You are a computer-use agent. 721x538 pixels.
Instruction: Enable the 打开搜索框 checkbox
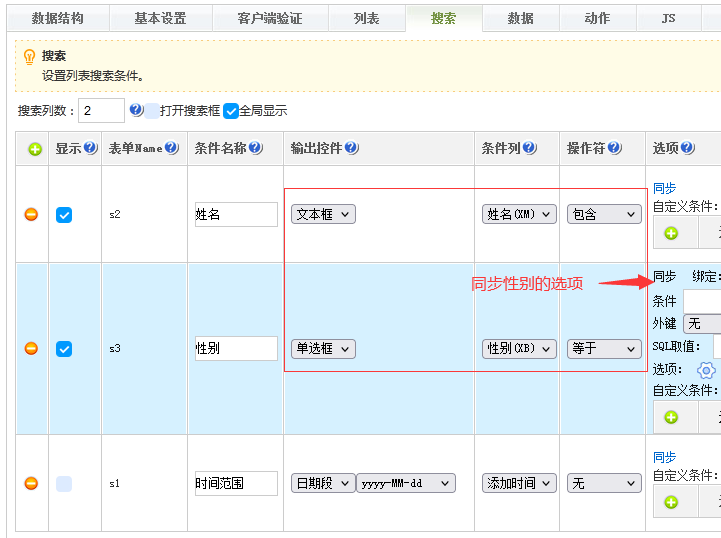(x=152, y=111)
